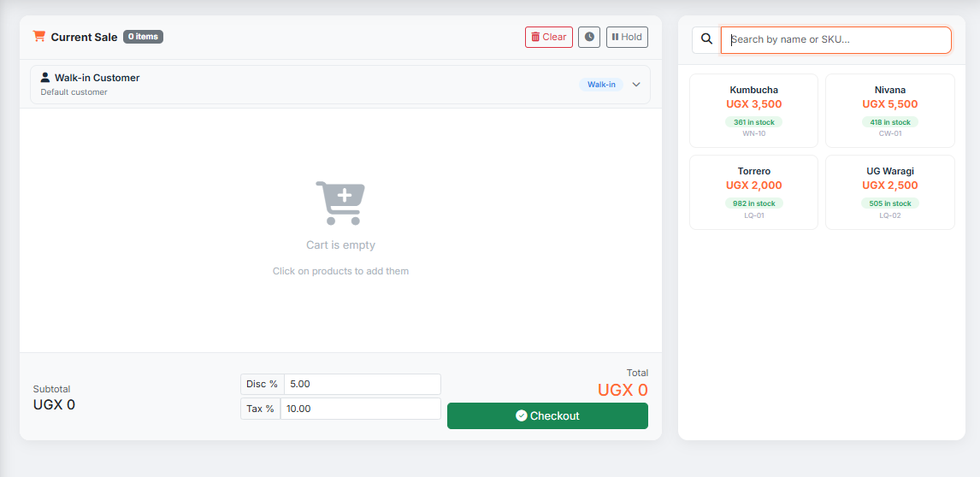
Task: Click the Subtotal label
Action: [52, 389]
